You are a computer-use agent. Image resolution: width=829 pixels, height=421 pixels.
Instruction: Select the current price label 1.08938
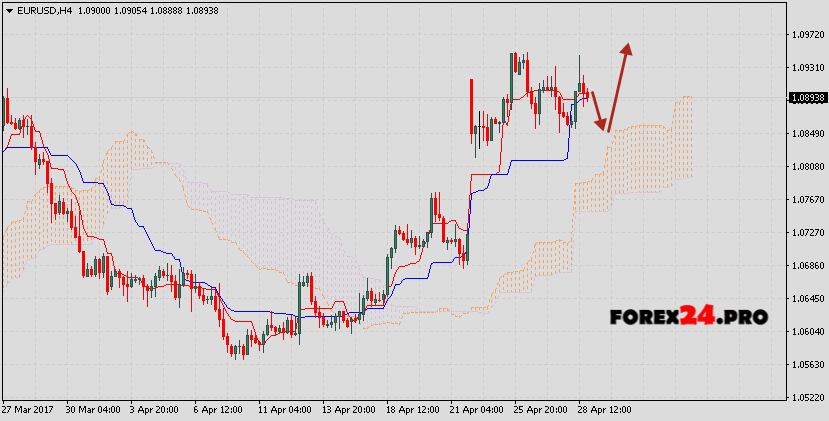pyautogui.click(x=806, y=98)
